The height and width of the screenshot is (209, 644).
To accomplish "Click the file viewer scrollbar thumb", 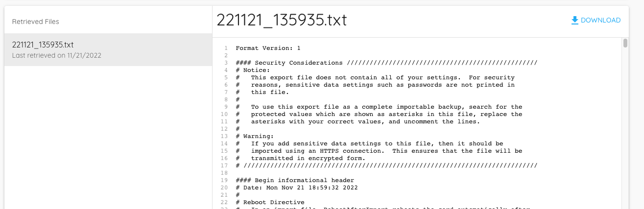I will [625, 43].
